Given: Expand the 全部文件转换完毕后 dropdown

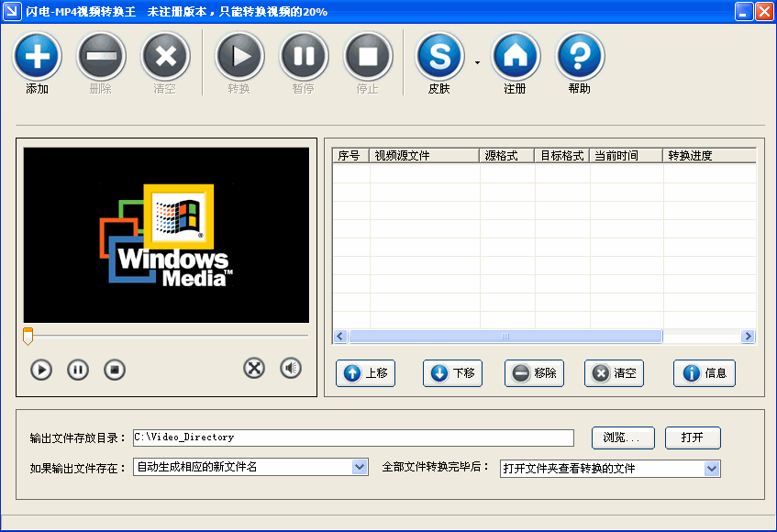Looking at the screenshot, I should point(712,469).
